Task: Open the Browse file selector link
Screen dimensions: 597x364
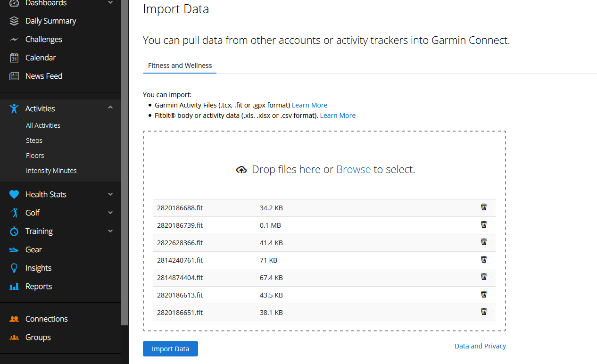Action: [353, 169]
